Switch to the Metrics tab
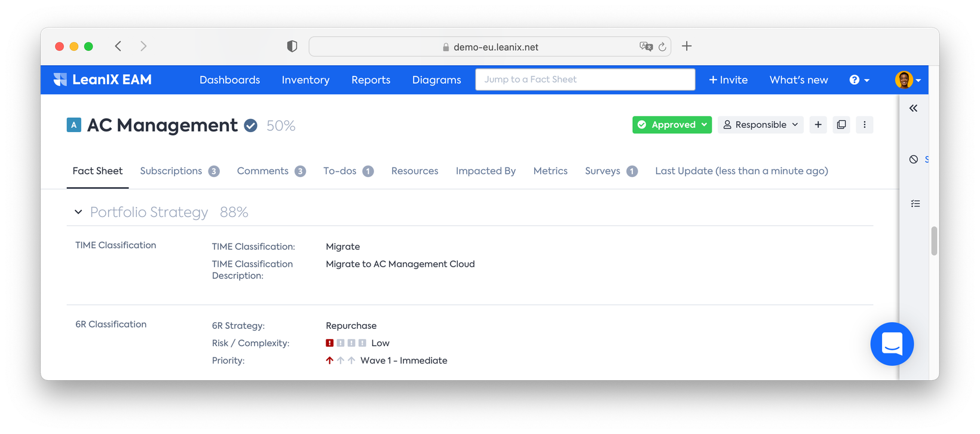This screenshot has height=434, width=980. click(550, 171)
